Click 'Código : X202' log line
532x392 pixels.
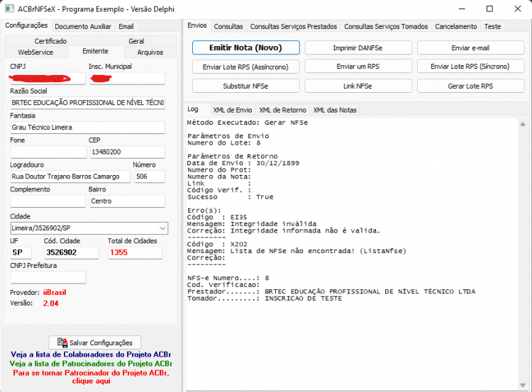[217, 244]
